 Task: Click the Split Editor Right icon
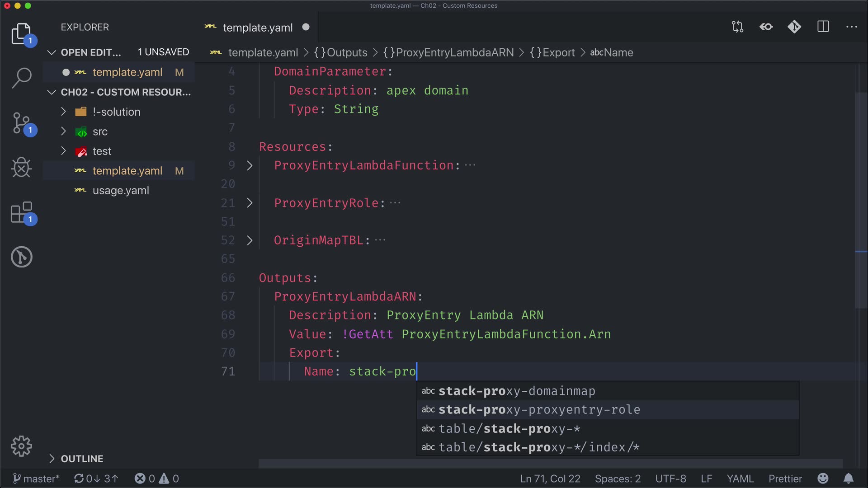(x=823, y=27)
